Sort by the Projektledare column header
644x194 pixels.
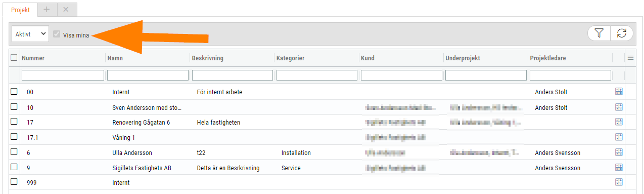click(547, 58)
